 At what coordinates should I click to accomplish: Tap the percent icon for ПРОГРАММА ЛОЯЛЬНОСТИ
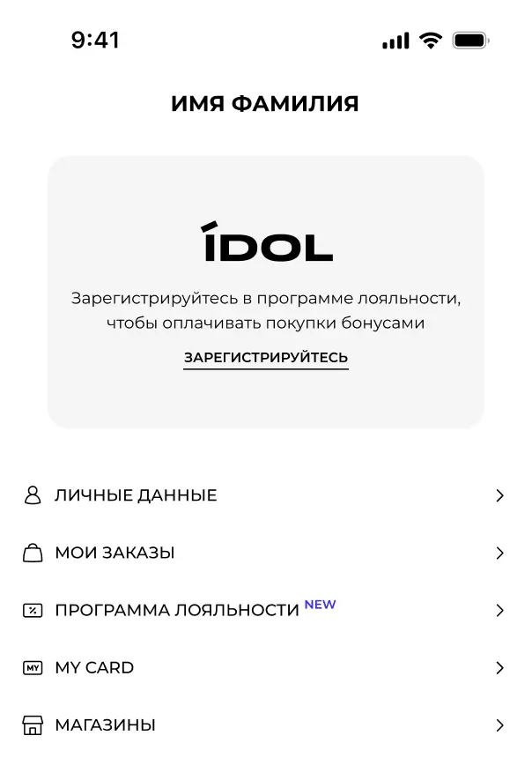coord(32,610)
